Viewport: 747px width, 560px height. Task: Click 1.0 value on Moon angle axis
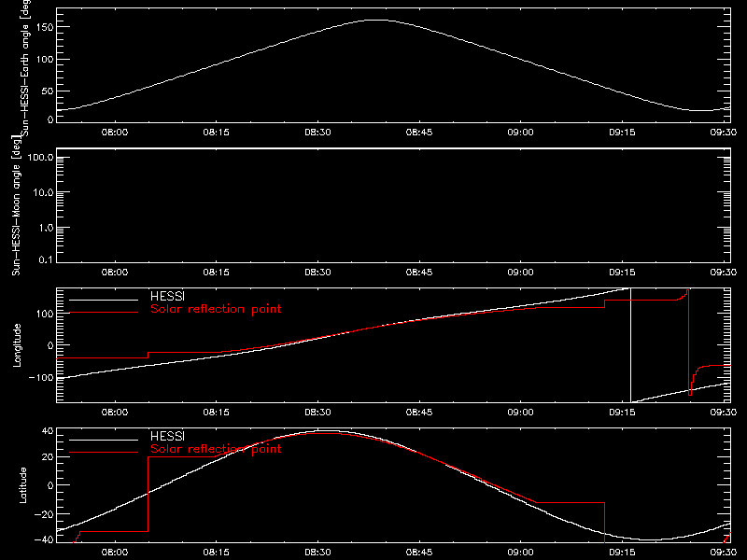coord(46,228)
